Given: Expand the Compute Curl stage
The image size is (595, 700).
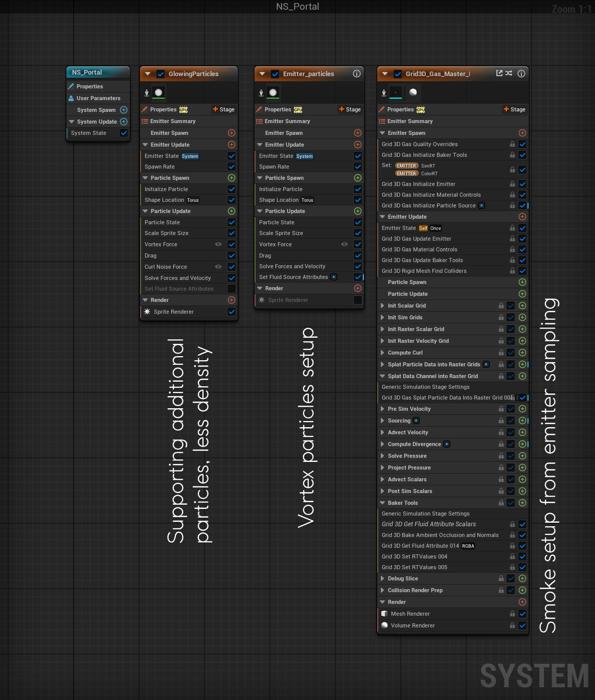Looking at the screenshot, I should tap(382, 353).
